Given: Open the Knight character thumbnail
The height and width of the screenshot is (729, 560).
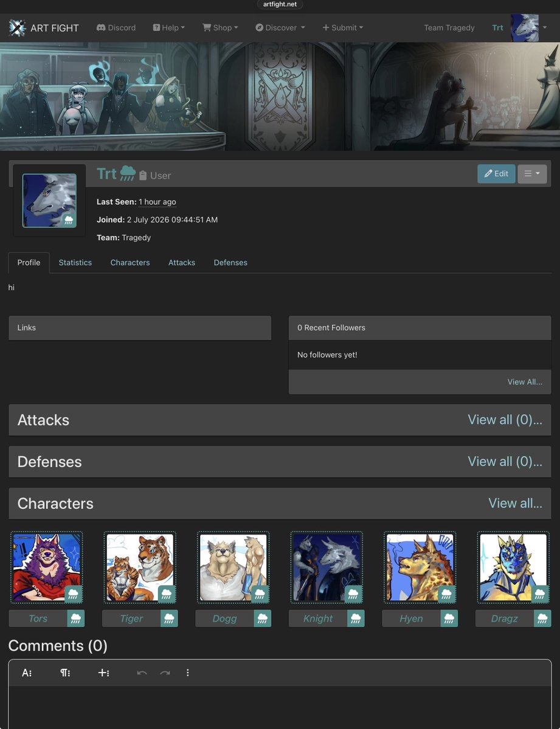Looking at the screenshot, I should tap(327, 568).
